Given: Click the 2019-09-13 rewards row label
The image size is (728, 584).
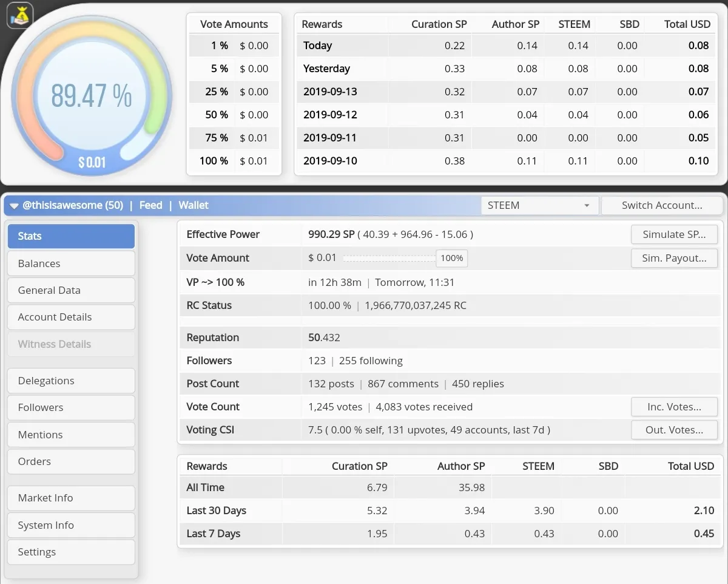Looking at the screenshot, I should coord(330,92).
